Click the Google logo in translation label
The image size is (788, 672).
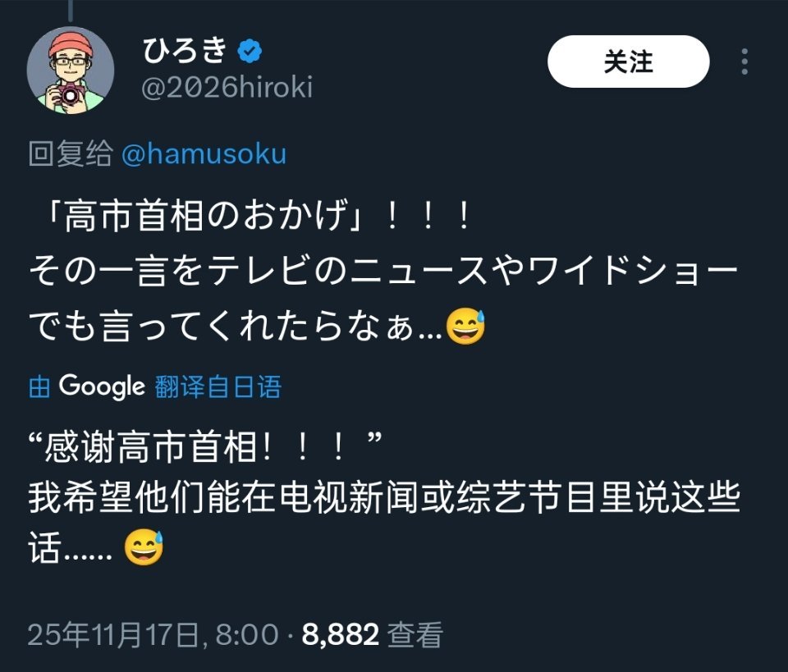[x=102, y=386]
